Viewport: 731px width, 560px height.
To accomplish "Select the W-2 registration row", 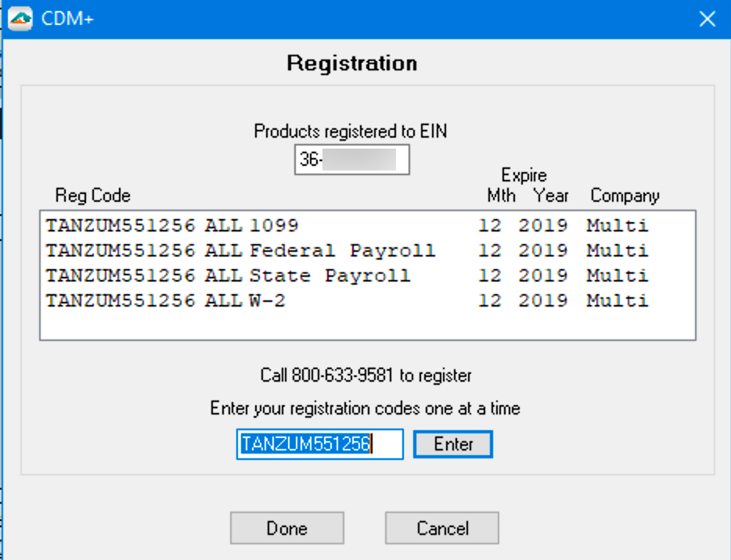I will [x=347, y=300].
